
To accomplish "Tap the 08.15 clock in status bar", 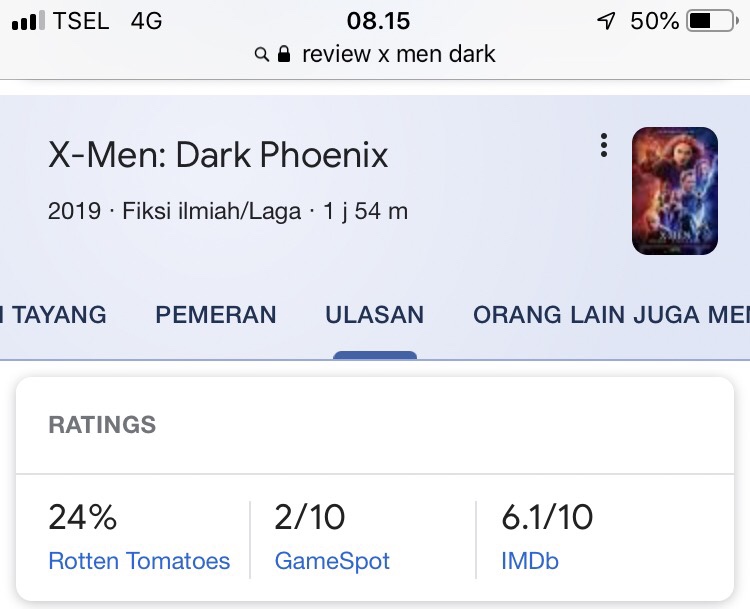I will 378,21.
